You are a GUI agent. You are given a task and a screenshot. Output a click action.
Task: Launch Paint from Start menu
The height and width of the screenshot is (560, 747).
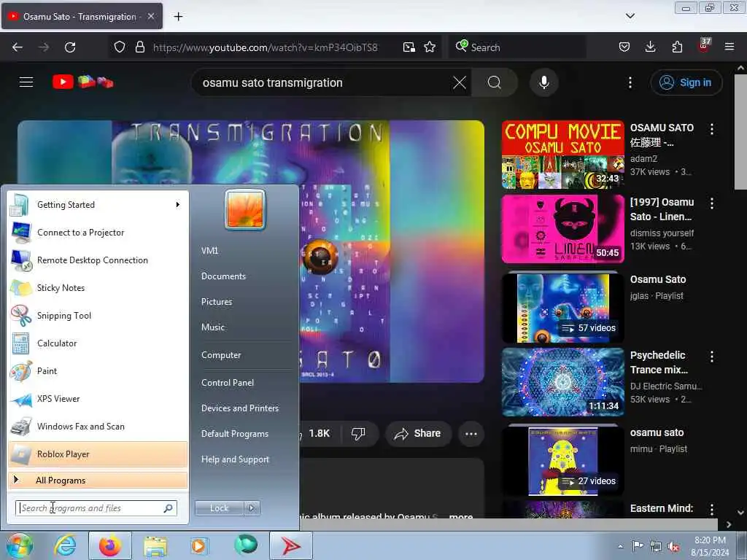tap(98, 370)
